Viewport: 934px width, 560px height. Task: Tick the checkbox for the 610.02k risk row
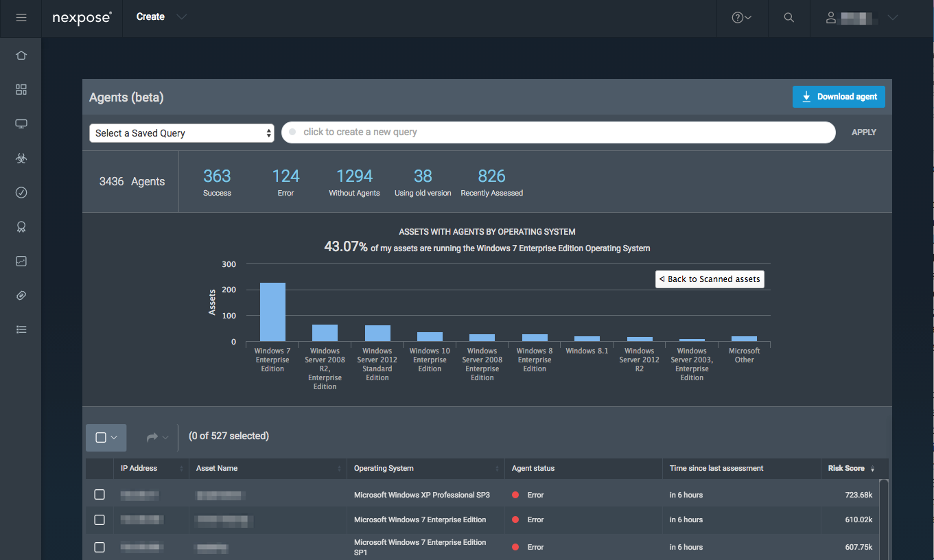coord(100,520)
